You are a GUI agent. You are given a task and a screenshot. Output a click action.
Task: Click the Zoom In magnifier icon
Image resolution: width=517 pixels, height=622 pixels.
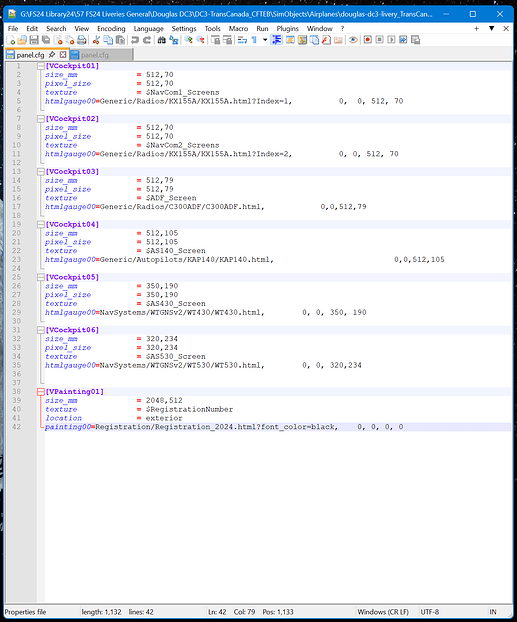(x=188, y=40)
